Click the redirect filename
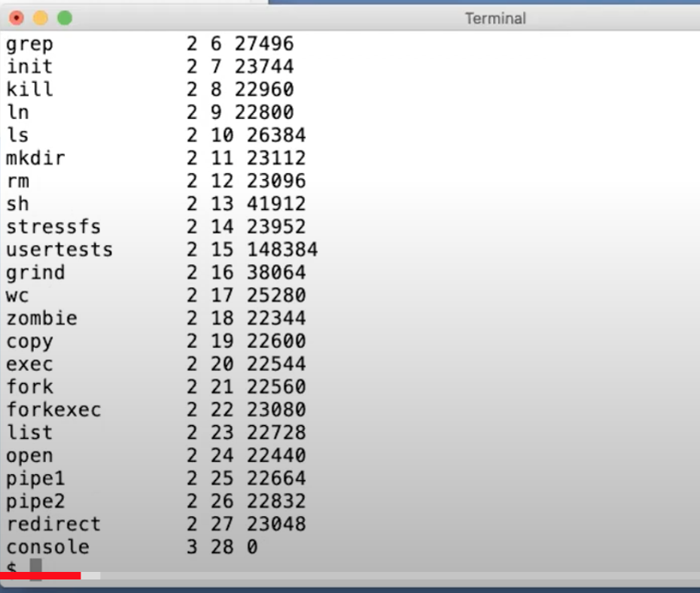 coord(53,524)
